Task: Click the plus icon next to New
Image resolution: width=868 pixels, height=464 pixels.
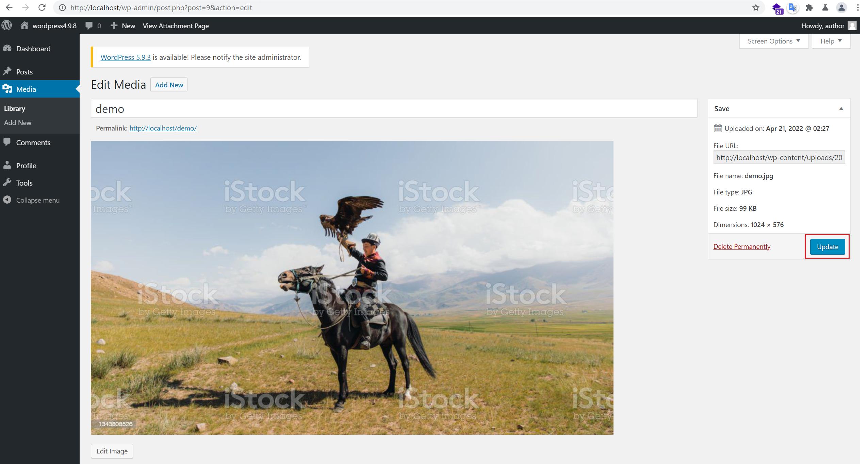Action: pos(114,26)
